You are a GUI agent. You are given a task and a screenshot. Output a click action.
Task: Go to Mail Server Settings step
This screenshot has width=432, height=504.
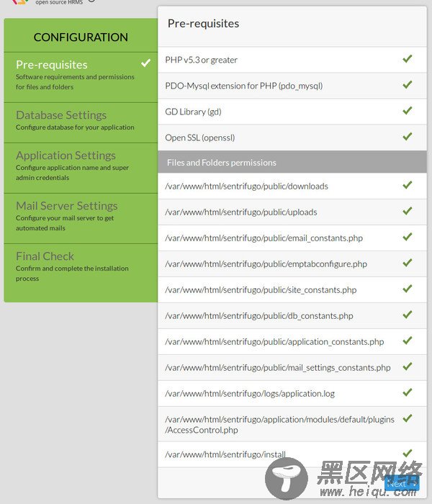point(81,219)
